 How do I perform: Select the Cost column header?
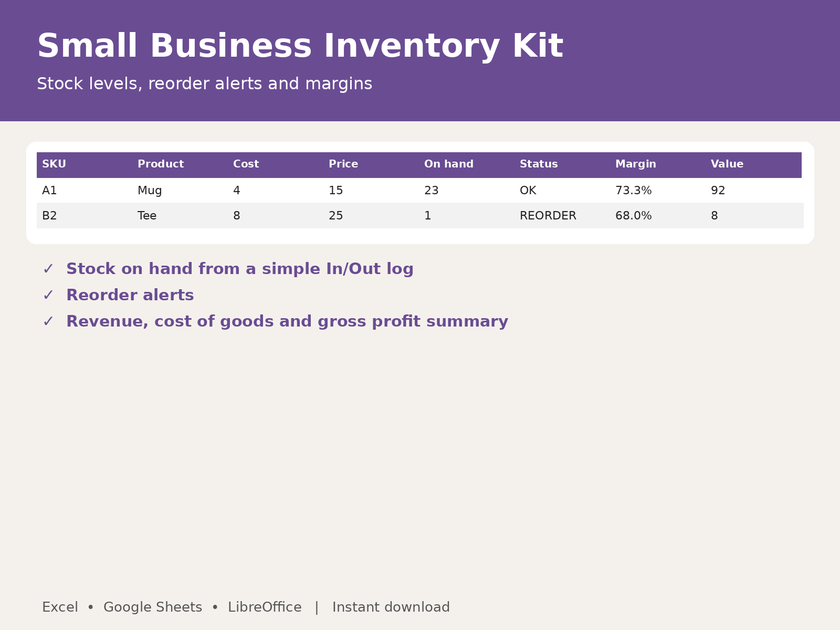[246, 164]
